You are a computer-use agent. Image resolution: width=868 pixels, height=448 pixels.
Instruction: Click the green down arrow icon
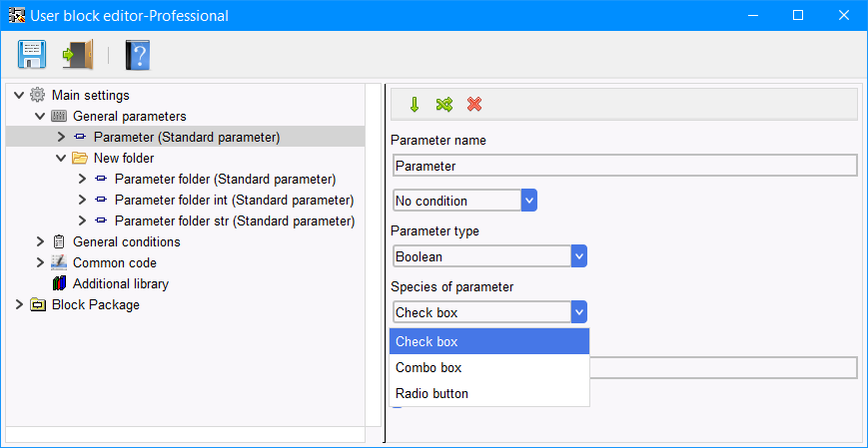[x=415, y=104]
